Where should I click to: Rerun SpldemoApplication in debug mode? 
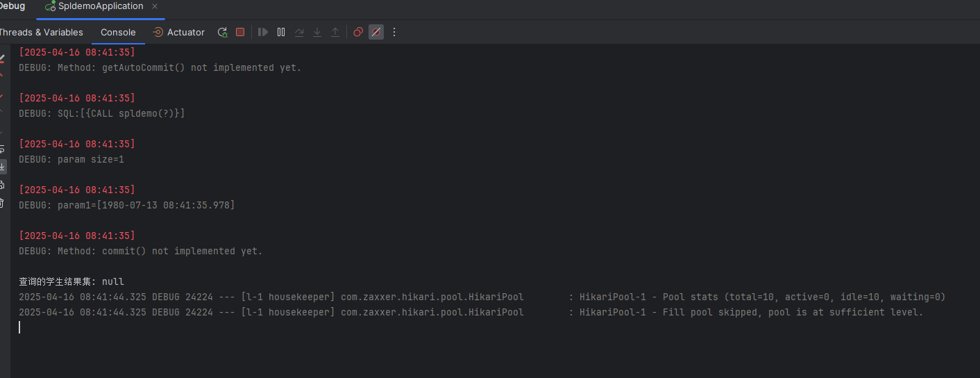tap(222, 32)
